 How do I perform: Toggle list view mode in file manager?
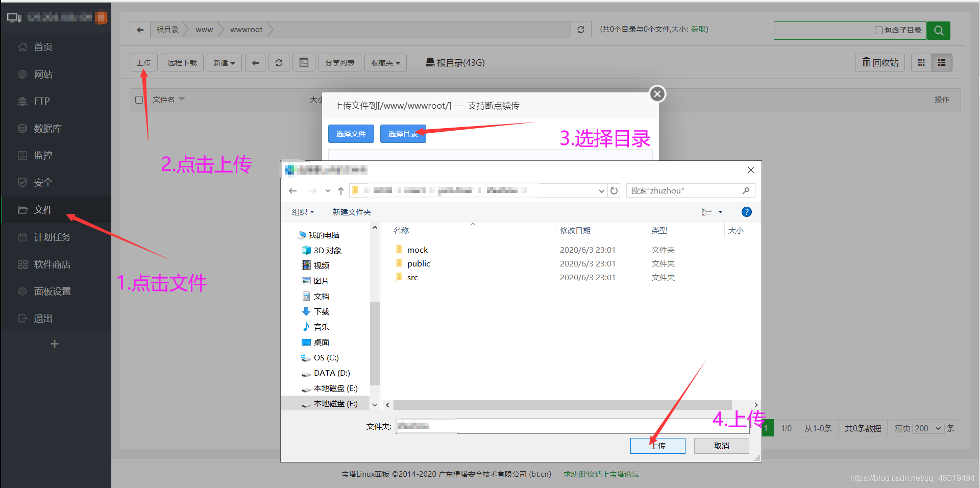(942, 62)
